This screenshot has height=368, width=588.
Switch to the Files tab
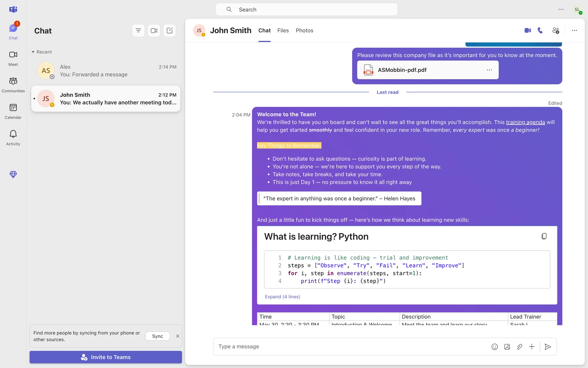pyautogui.click(x=283, y=30)
